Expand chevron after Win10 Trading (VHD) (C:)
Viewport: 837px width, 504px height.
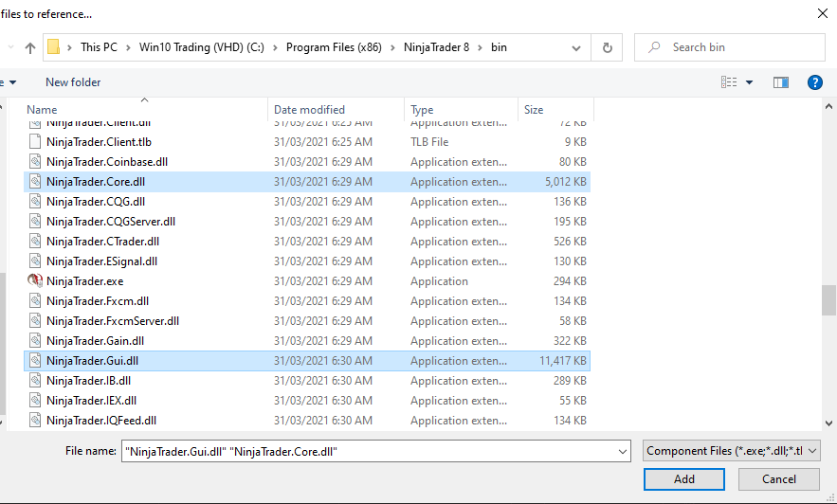click(x=276, y=47)
